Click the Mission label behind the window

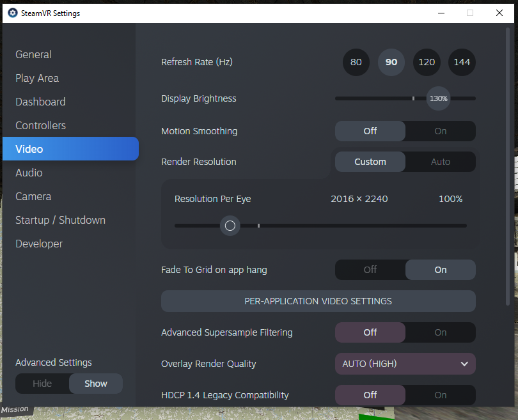(x=15, y=409)
